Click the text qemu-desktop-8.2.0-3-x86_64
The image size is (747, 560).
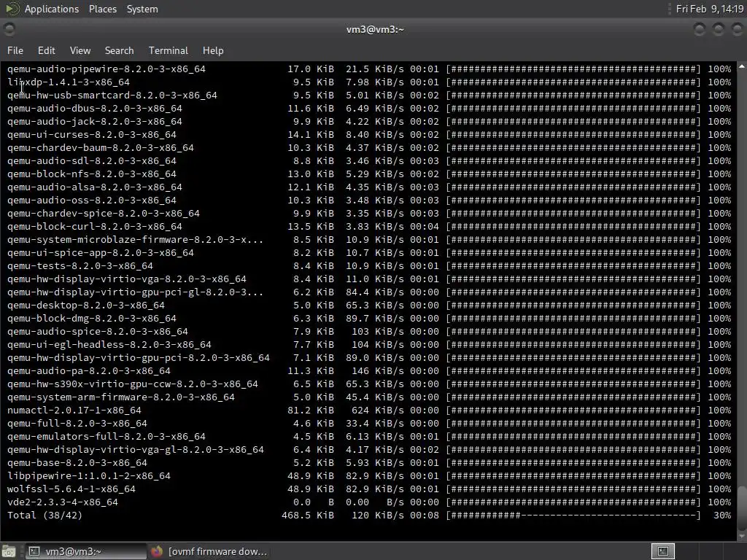(x=86, y=306)
